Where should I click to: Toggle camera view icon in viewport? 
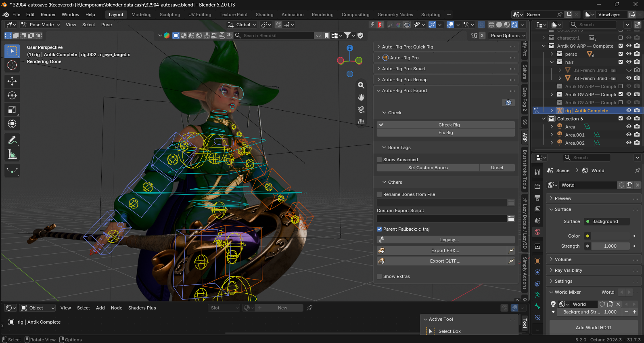point(361,109)
